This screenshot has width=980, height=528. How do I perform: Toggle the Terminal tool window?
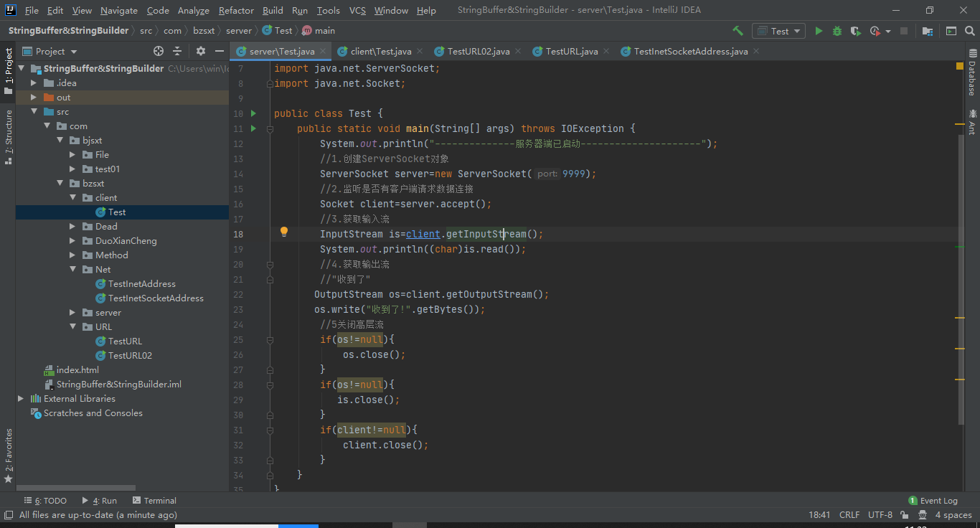(154, 501)
